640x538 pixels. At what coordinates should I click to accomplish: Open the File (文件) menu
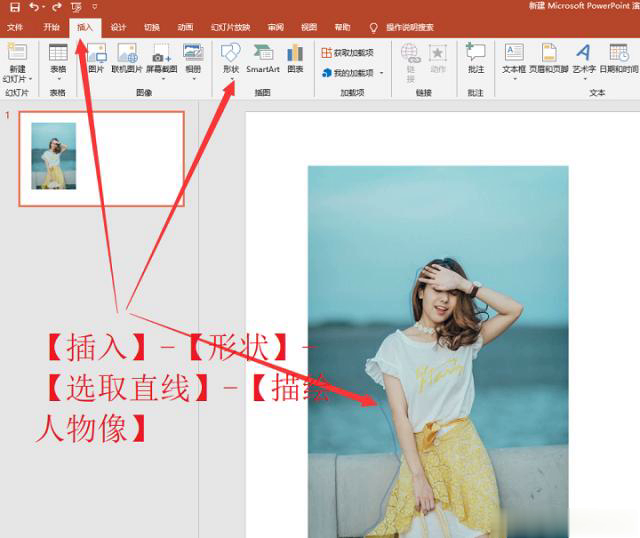tap(15, 28)
